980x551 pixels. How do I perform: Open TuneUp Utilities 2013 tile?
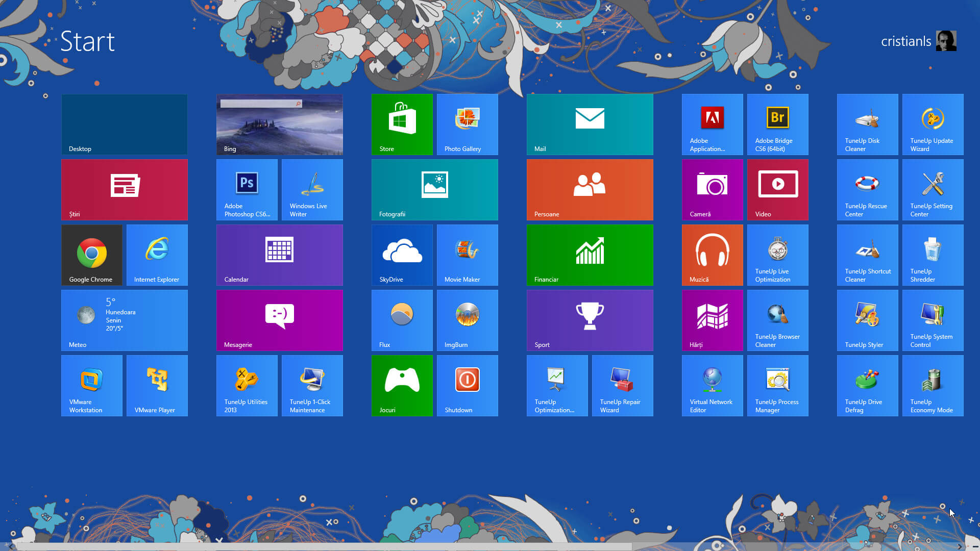click(247, 385)
